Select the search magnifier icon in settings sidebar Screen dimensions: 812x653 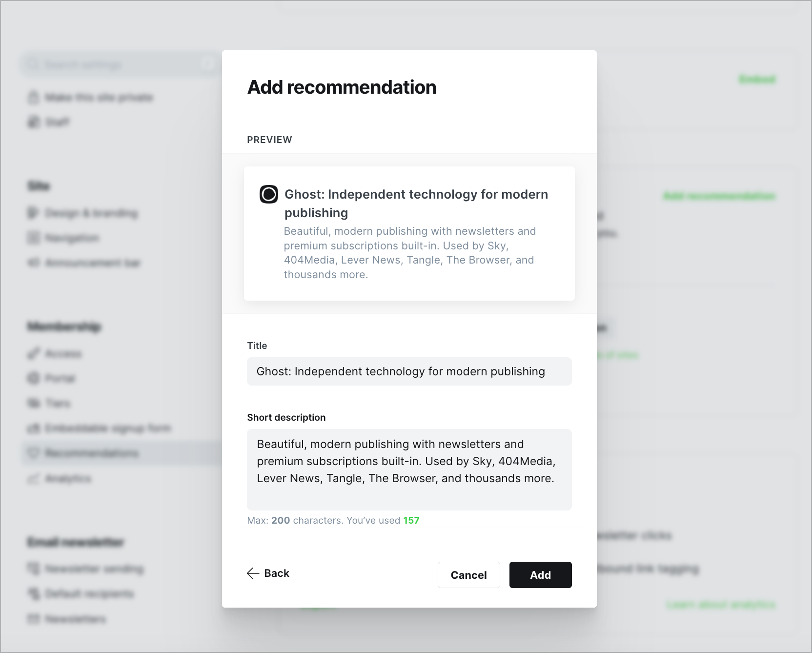tap(33, 63)
